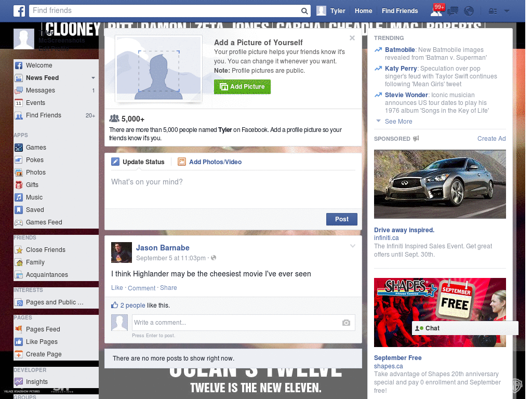
Task: Open friend requests notification icon
Action: pos(436,11)
